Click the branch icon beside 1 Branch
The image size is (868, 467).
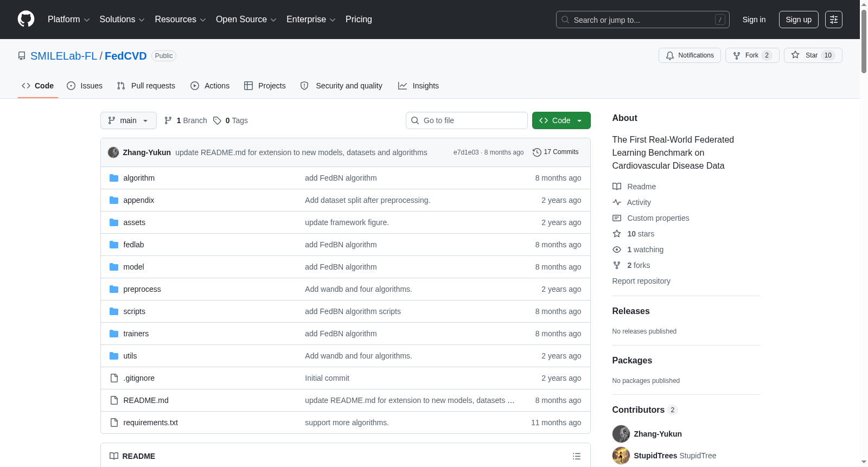coord(168,120)
